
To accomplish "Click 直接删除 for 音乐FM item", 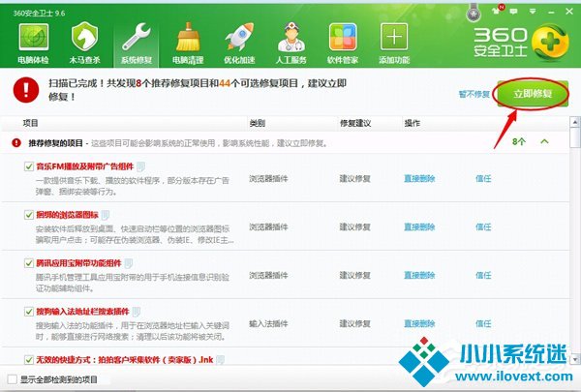I will (419, 179).
